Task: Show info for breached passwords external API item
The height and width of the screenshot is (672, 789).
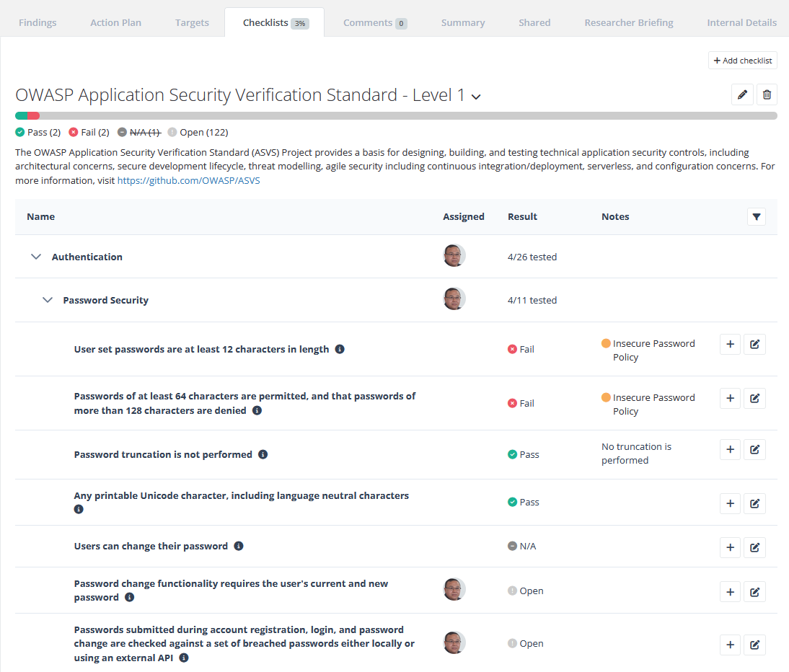Action: coord(184,658)
